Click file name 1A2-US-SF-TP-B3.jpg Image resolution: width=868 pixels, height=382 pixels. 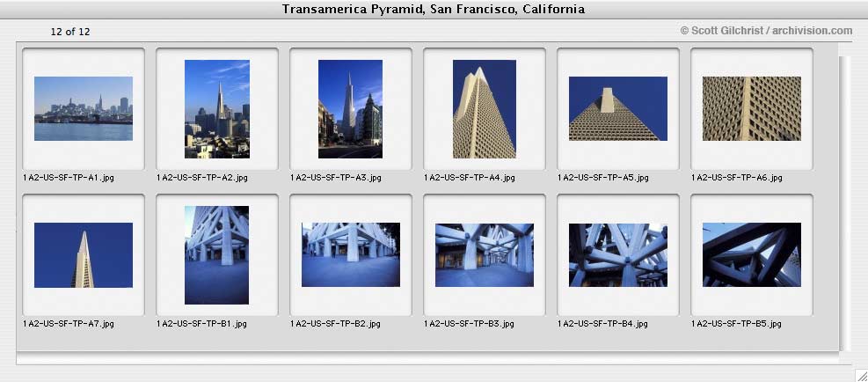coord(469,324)
